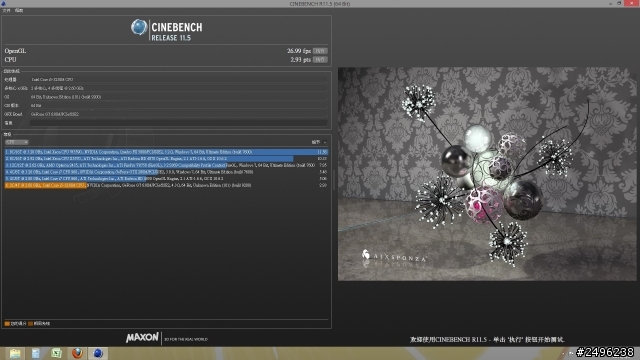Image resolution: width=640 pixels, height=360 pixels.
Task: Select the Core i7 960 ranking row
Action: pyautogui.click(x=166, y=172)
